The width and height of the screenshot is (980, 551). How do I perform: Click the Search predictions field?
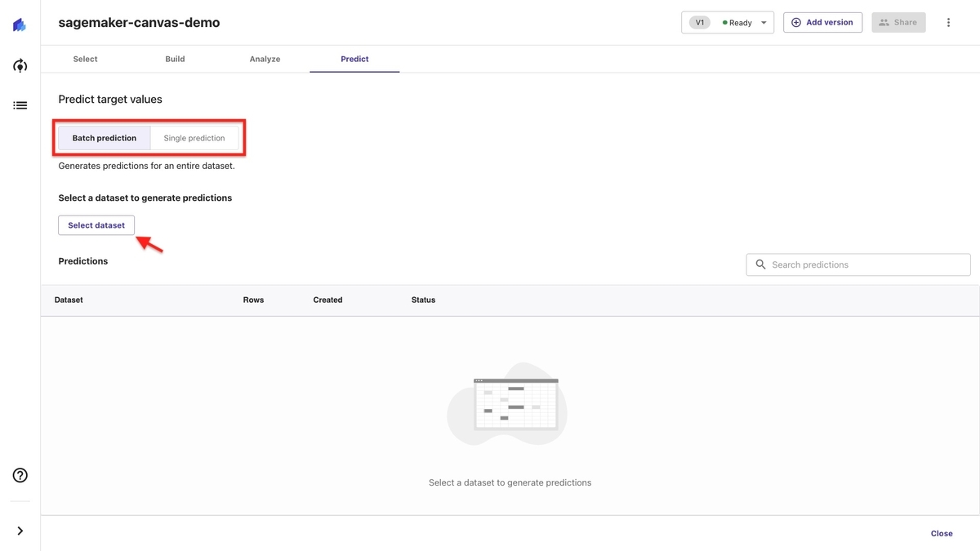pos(858,264)
